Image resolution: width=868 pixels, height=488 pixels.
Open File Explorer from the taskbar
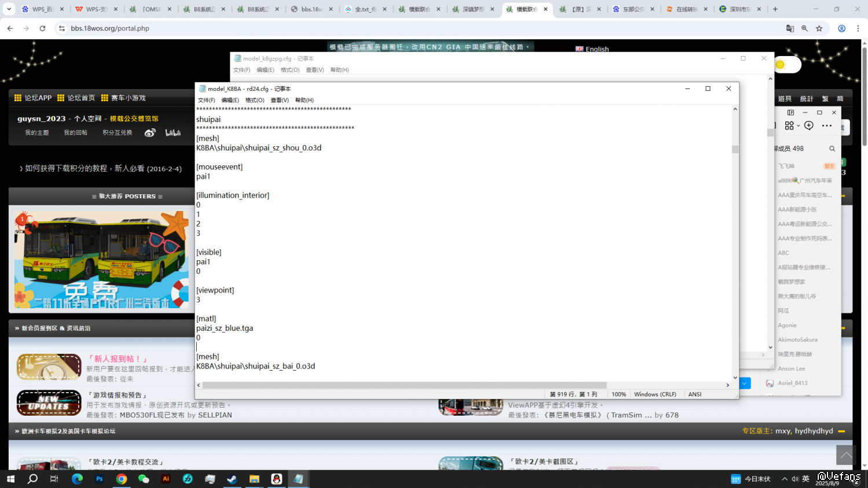(254, 479)
